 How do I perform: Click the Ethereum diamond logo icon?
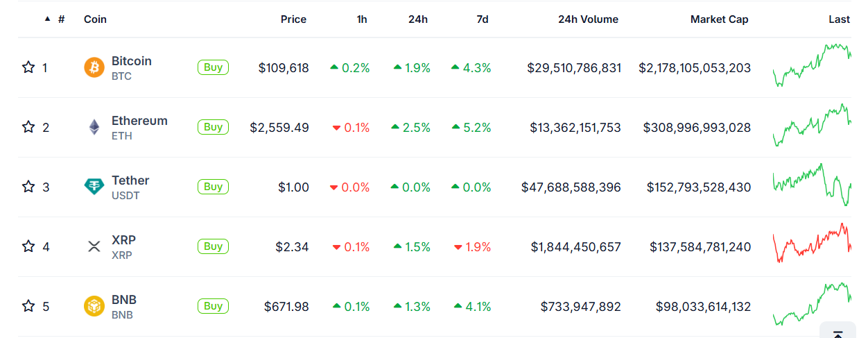94,127
